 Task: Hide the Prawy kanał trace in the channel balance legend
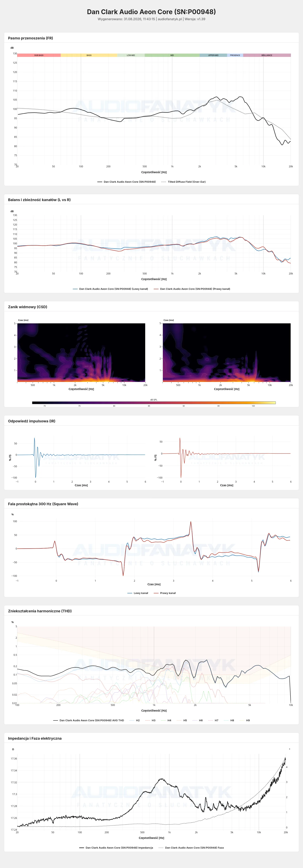[x=192, y=289]
